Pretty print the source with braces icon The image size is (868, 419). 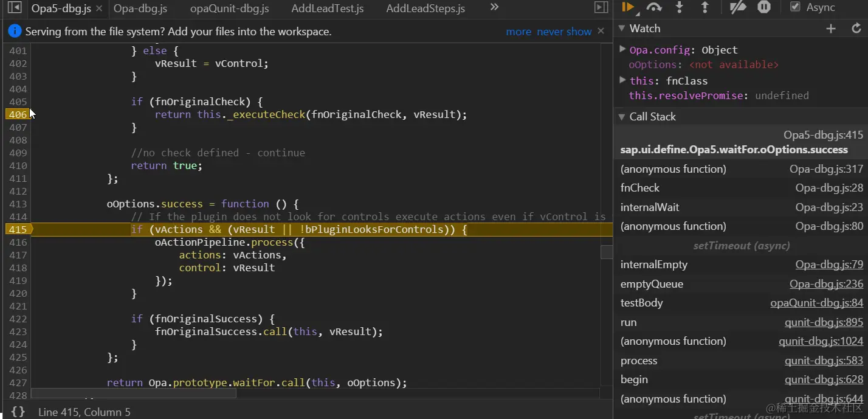click(18, 412)
